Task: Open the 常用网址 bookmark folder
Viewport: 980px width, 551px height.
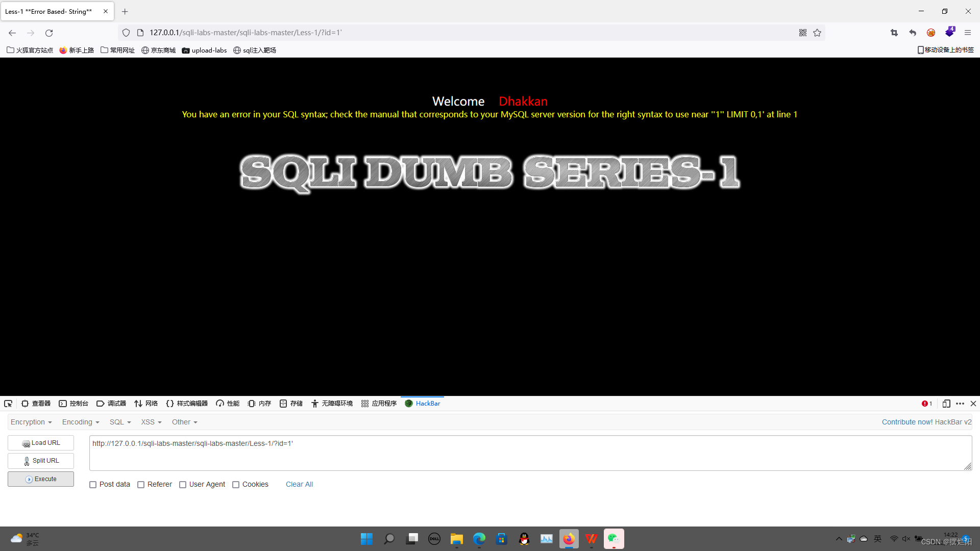Action: point(117,50)
